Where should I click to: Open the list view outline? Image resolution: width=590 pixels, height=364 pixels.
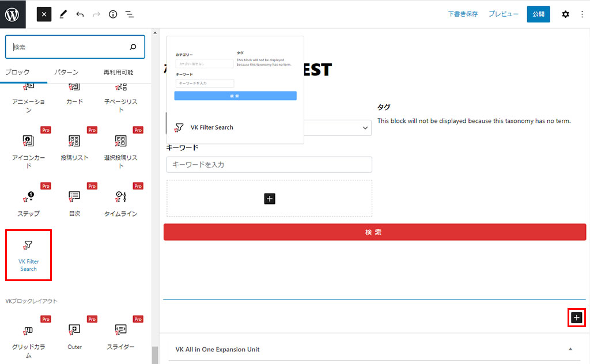coord(130,14)
